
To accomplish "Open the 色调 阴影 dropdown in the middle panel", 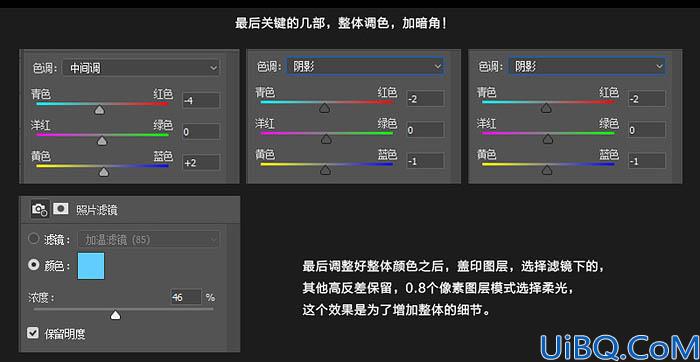I will (x=365, y=66).
